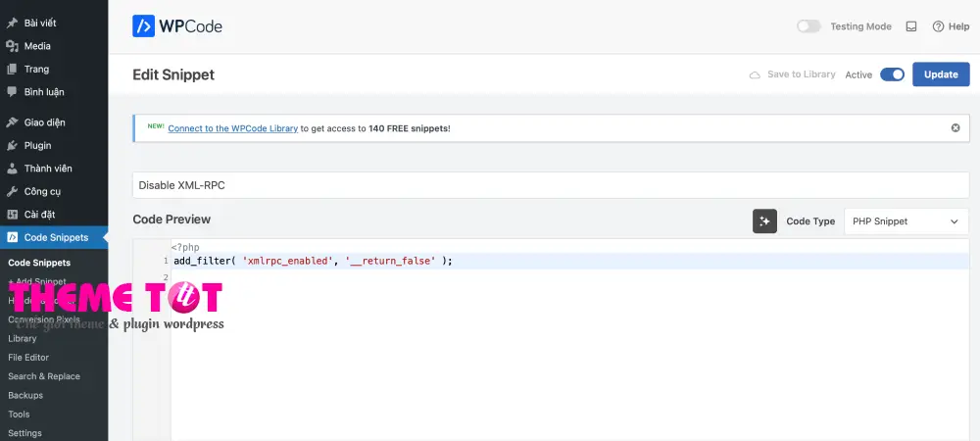Click the WPCode logo icon
980x441 pixels.
click(x=144, y=26)
